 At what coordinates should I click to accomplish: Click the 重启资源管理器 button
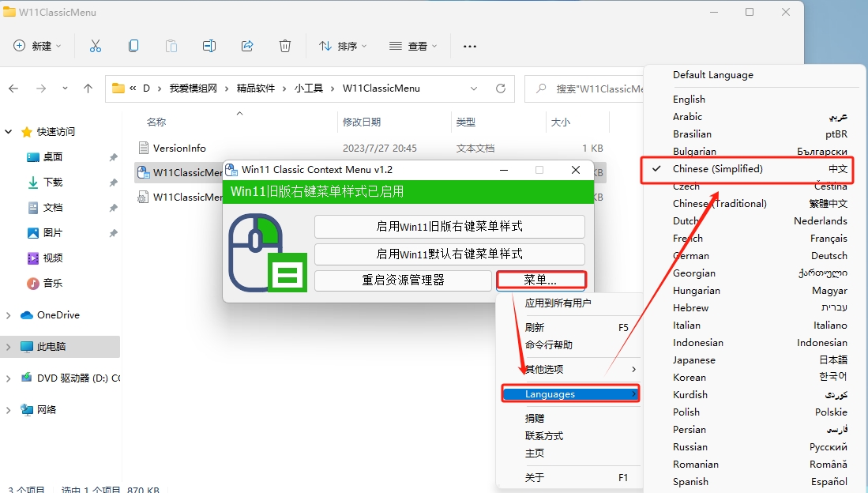(403, 280)
